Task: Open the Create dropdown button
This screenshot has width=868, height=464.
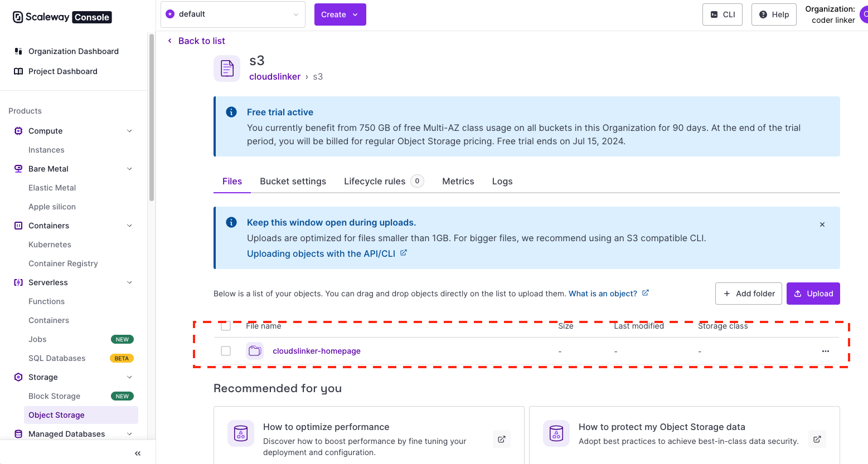Action: pyautogui.click(x=340, y=14)
